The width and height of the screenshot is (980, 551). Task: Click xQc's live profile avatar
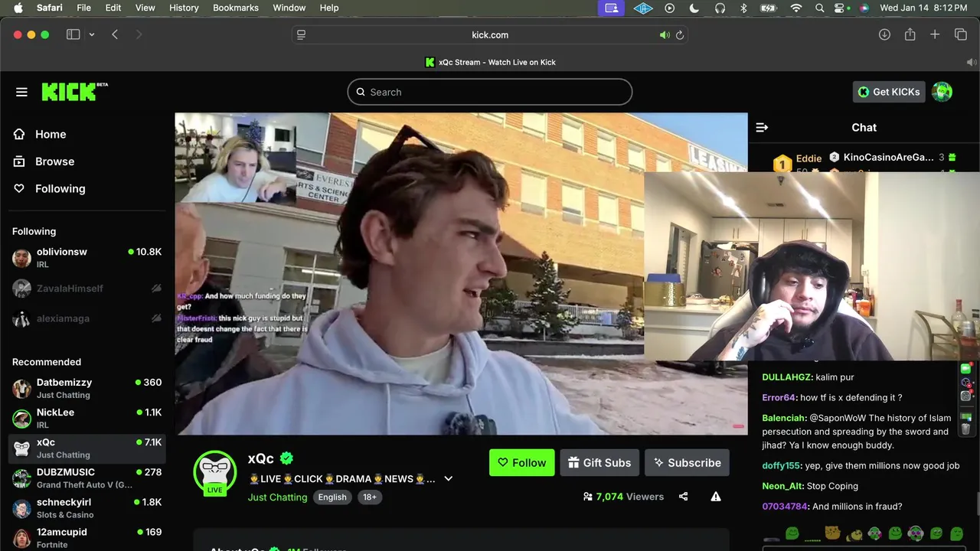click(x=215, y=472)
